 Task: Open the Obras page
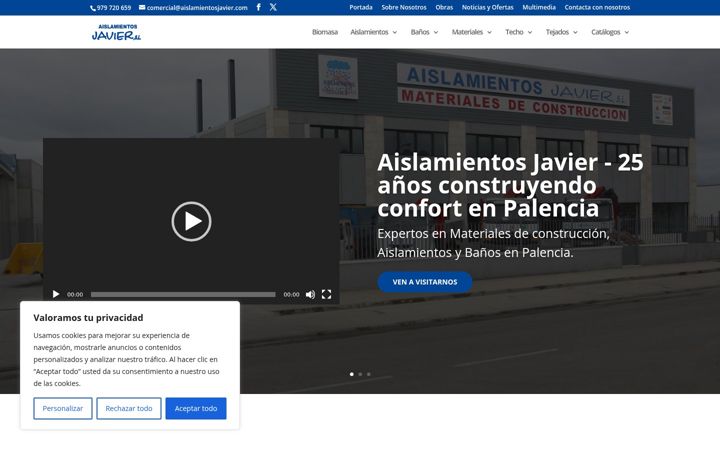[444, 7]
